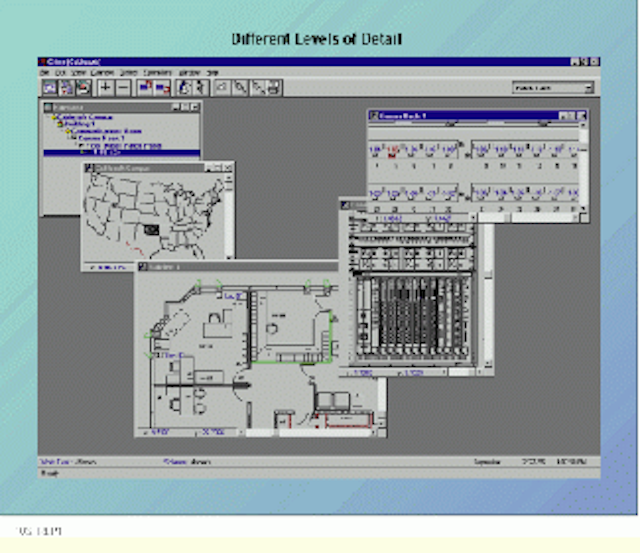Select the highlighted bottom row in the tree
The image size is (640, 553).
122,153
